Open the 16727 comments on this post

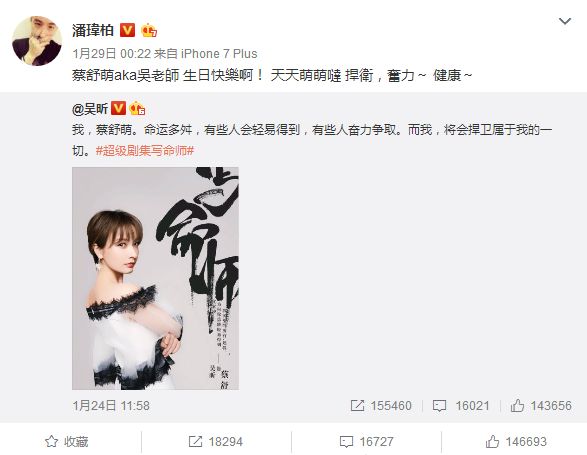tap(366, 442)
